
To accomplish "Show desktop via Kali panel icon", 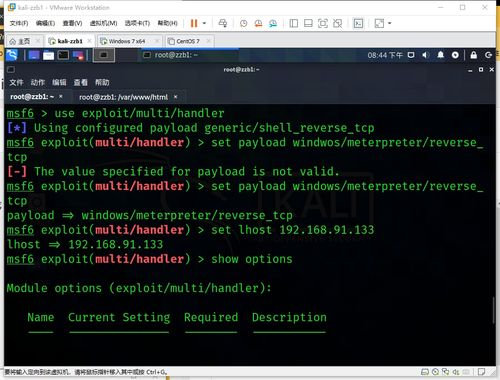I will [34, 55].
